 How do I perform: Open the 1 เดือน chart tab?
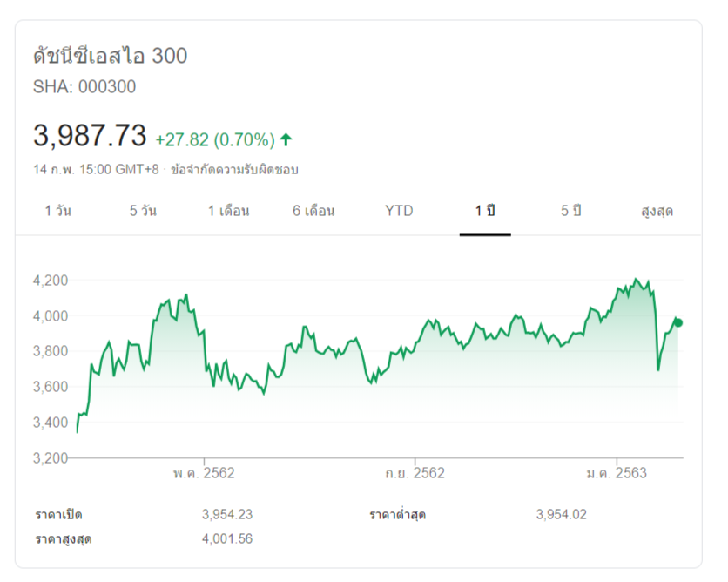tap(229, 211)
